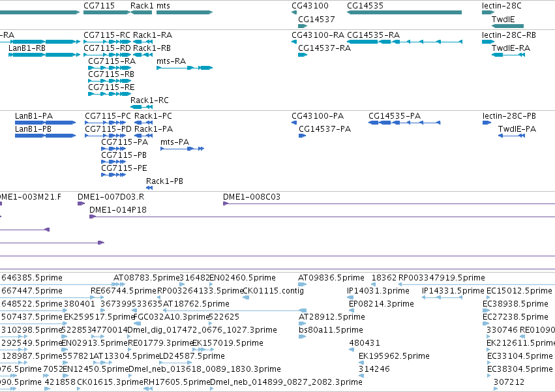
Task: Select transcript LanB1-RB
Action: point(27,48)
